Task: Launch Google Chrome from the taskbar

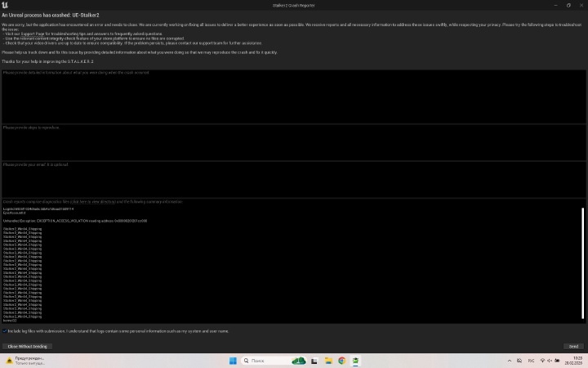Action: tap(342, 361)
